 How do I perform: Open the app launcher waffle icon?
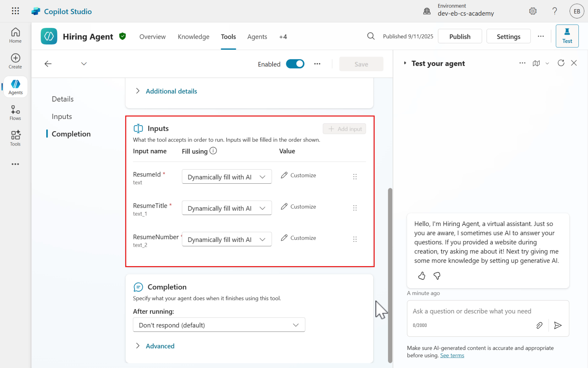click(x=15, y=11)
